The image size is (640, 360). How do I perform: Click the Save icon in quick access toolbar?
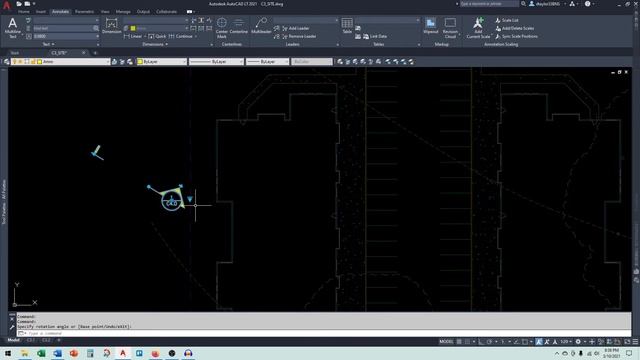[x=27, y=4]
